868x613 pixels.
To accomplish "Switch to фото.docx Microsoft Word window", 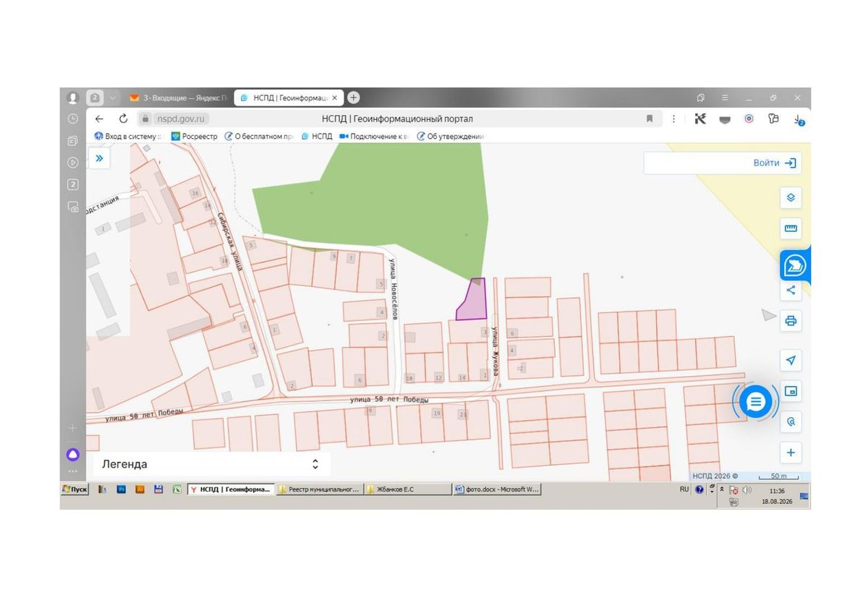I will 497,489.
